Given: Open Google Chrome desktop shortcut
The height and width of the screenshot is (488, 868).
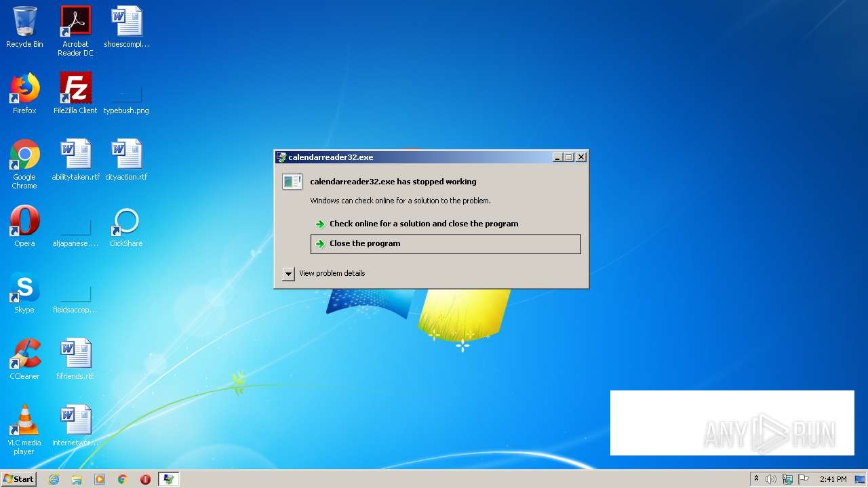Looking at the screenshot, I should (x=24, y=165).
